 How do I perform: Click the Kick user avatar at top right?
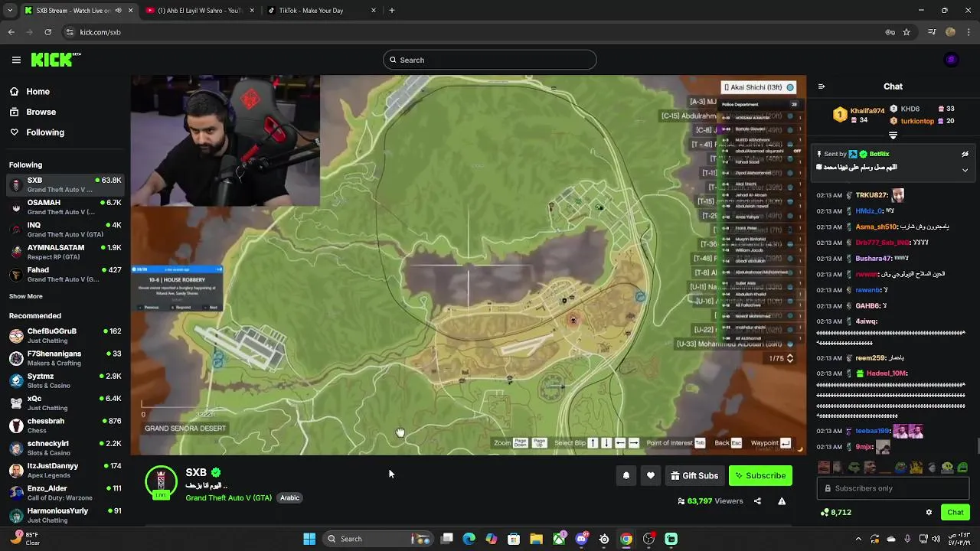click(952, 60)
